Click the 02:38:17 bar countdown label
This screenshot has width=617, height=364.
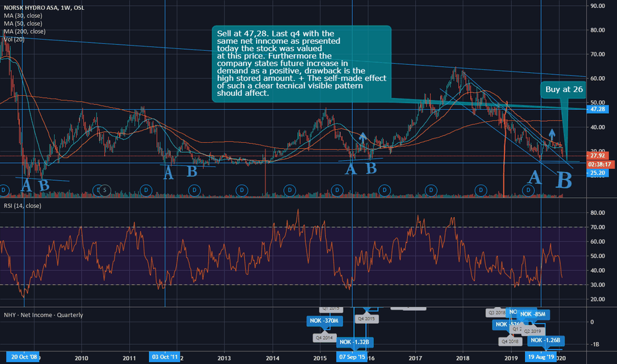[x=600, y=165]
